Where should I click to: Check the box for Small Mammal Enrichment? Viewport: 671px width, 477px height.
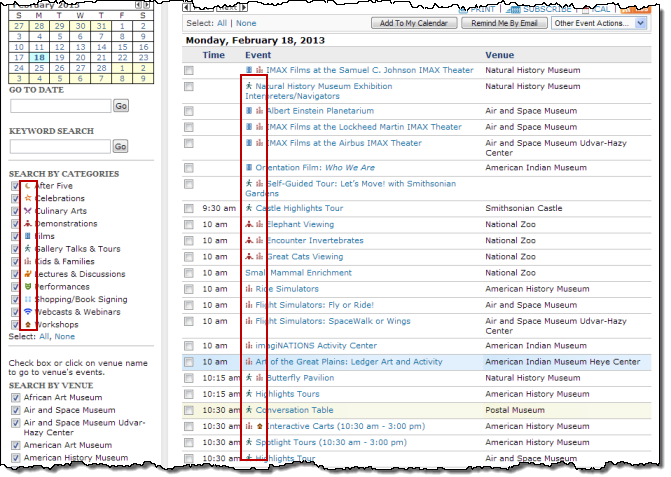189,273
